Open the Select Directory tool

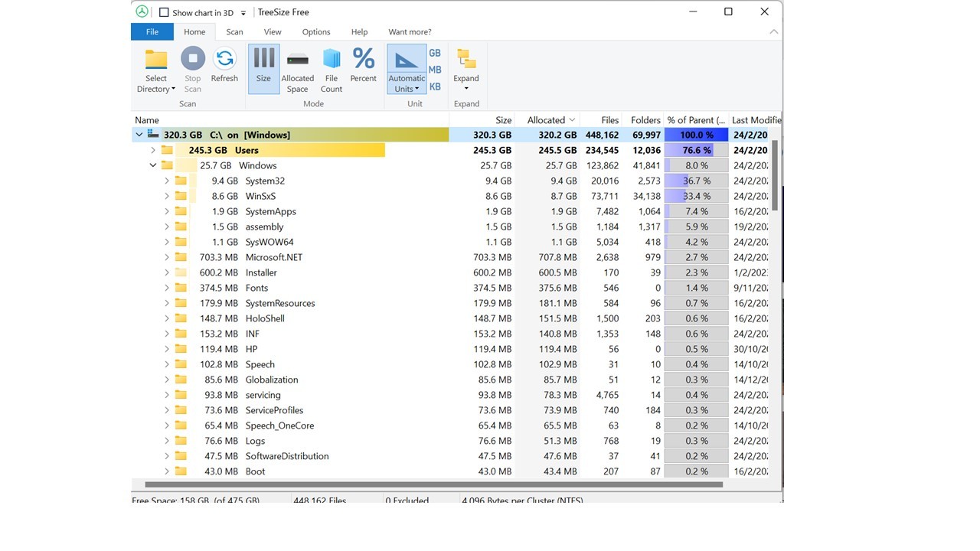point(155,68)
